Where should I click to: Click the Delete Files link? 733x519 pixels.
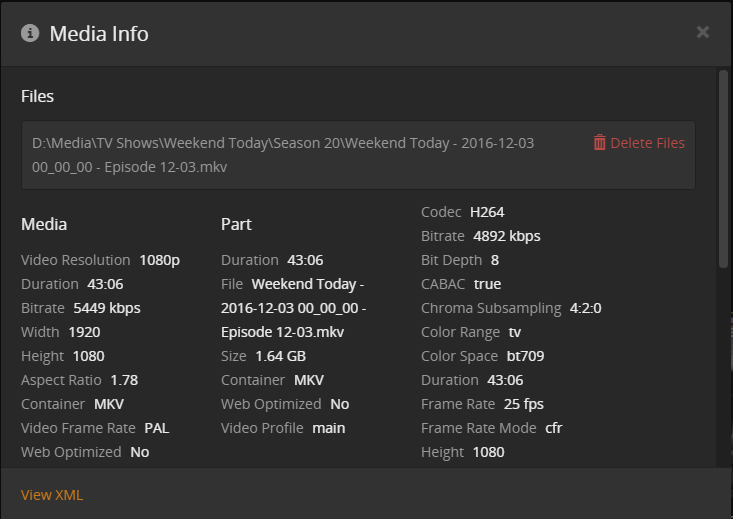tap(647, 143)
